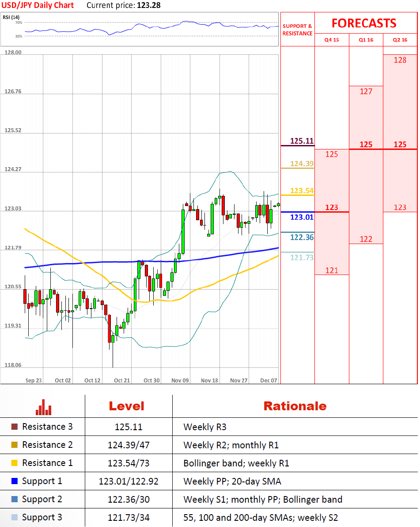The width and height of the screenshot is (420, 527).
Task: Click the 122 forecast value in Q1 16
Action: (x=366, y=239)
